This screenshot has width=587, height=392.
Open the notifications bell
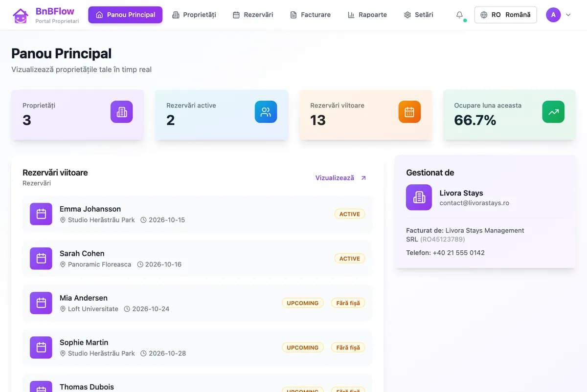tap(459, 15)
